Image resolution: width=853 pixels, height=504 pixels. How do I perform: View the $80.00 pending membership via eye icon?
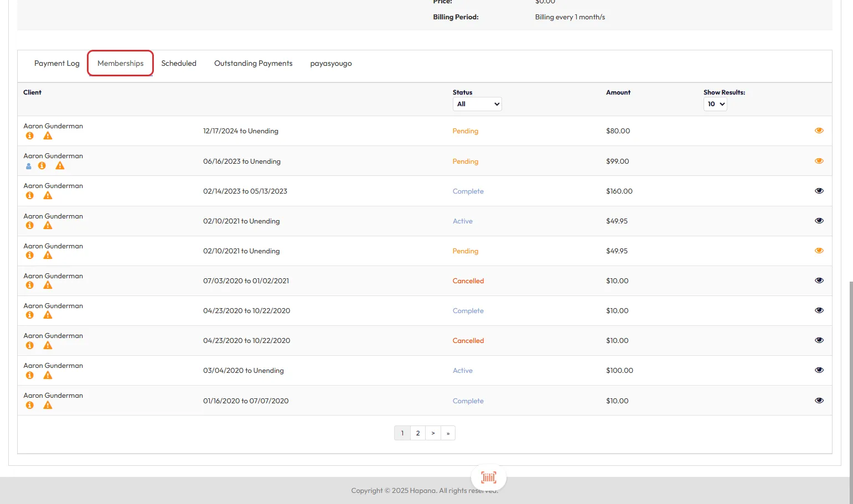click(819, 131)
